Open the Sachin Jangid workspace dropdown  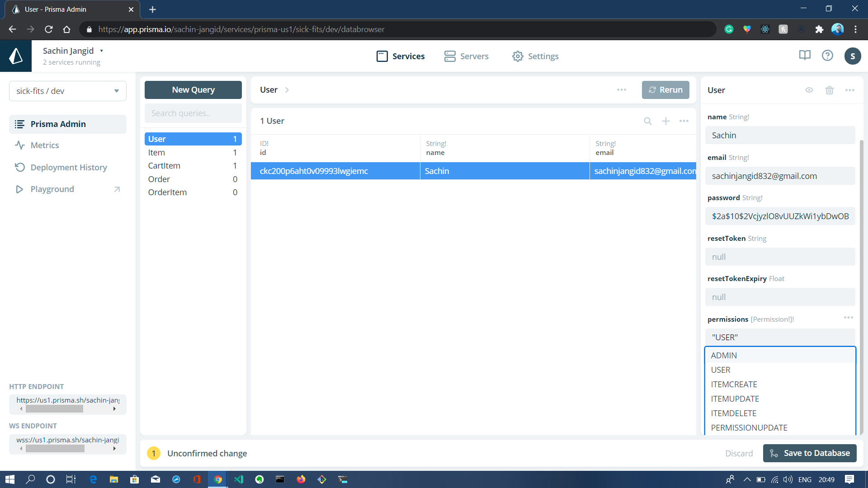pos(73,51)
